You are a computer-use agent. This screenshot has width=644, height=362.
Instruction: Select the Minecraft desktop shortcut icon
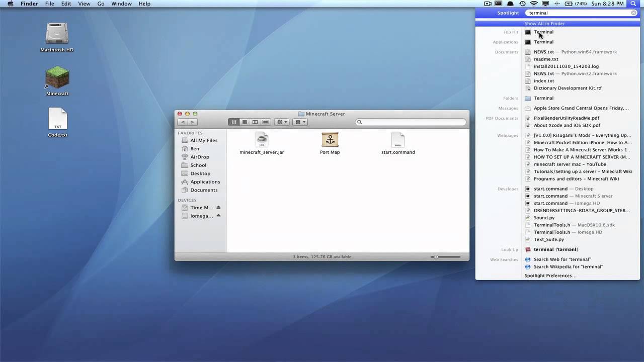pos(57,78)
